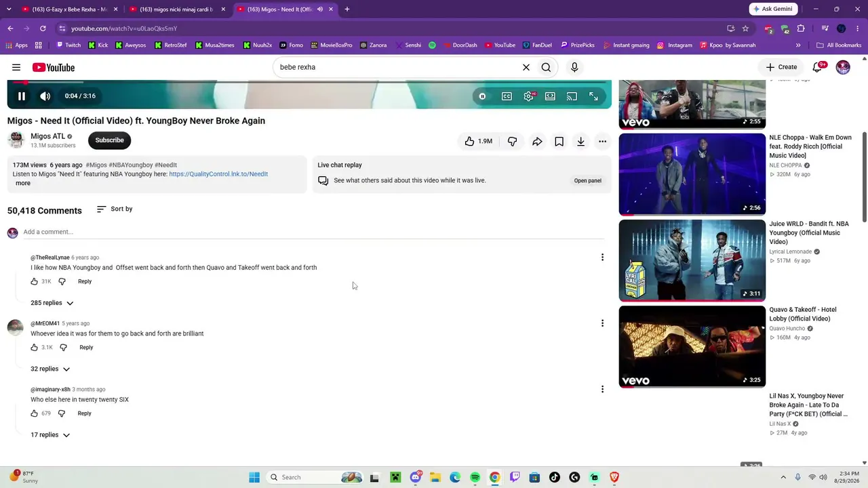Open All Bookmarks folder

(839, 45)
